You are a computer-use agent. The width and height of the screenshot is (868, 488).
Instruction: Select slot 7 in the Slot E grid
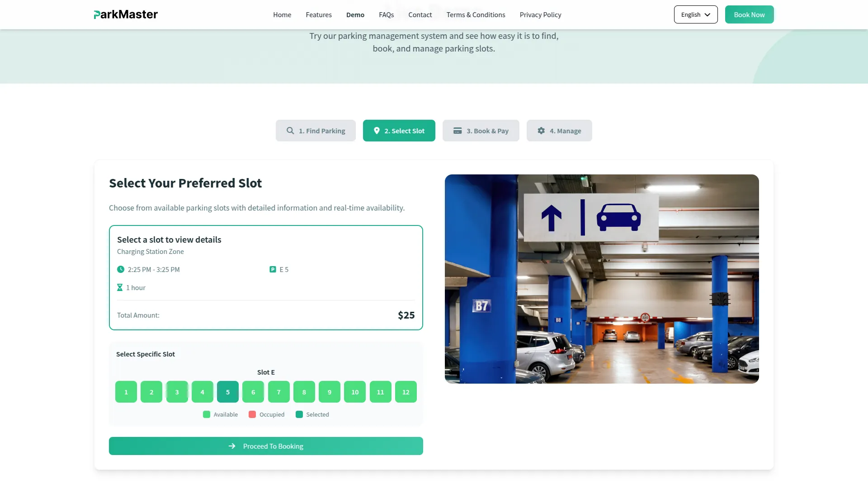coord(279,392)
